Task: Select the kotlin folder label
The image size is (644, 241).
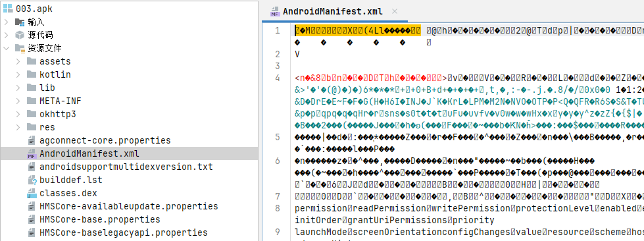Action: point(55,74)
